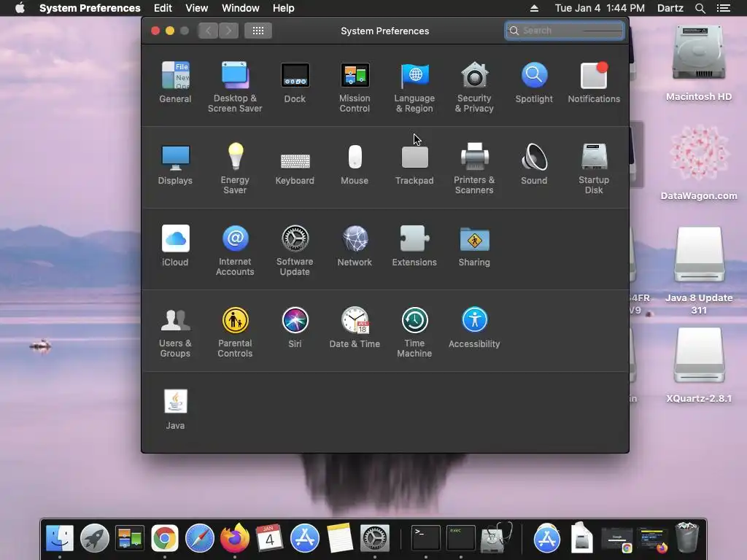747x560 pixels.
Task: Open Printers & Scanners preferences
Action: coord(474,168)
